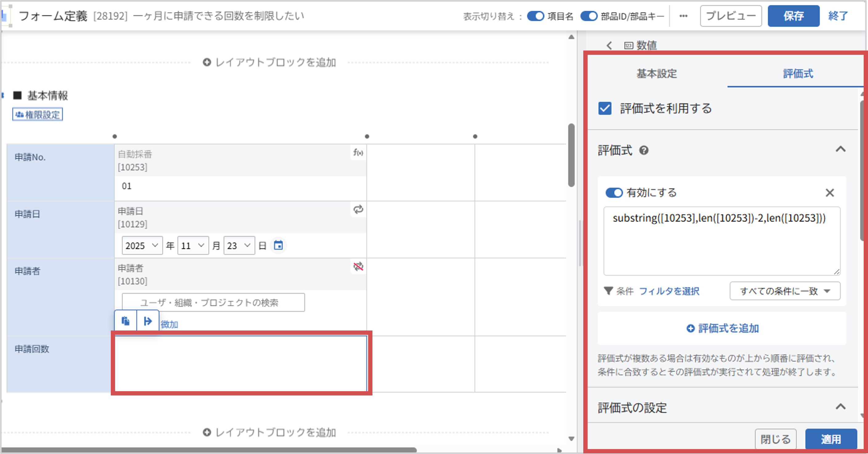Click the 閉じる button
Screen dimensions: 868x454
tap(775, 439)
